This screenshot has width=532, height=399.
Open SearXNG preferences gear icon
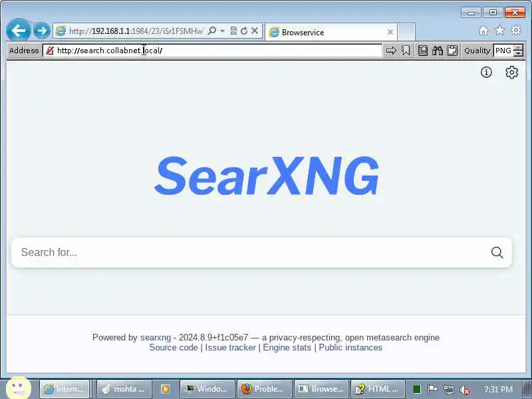pyautogui.click(x=511, y=72)
